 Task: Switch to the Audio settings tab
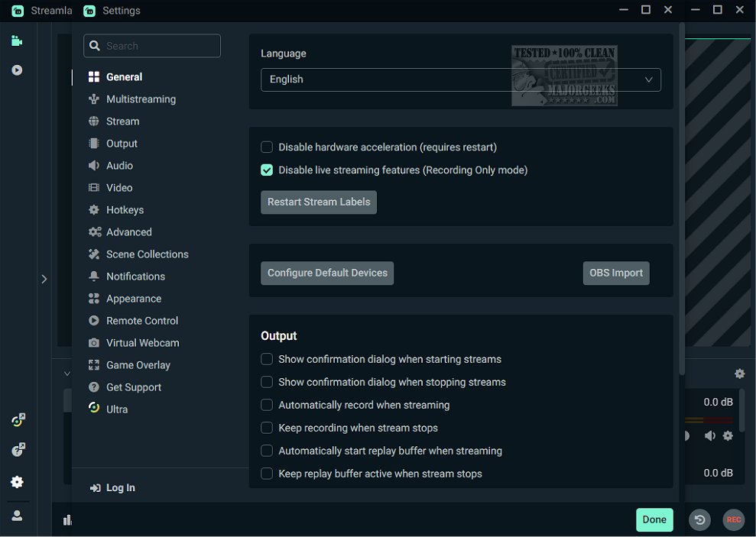[x=121, y=165]
